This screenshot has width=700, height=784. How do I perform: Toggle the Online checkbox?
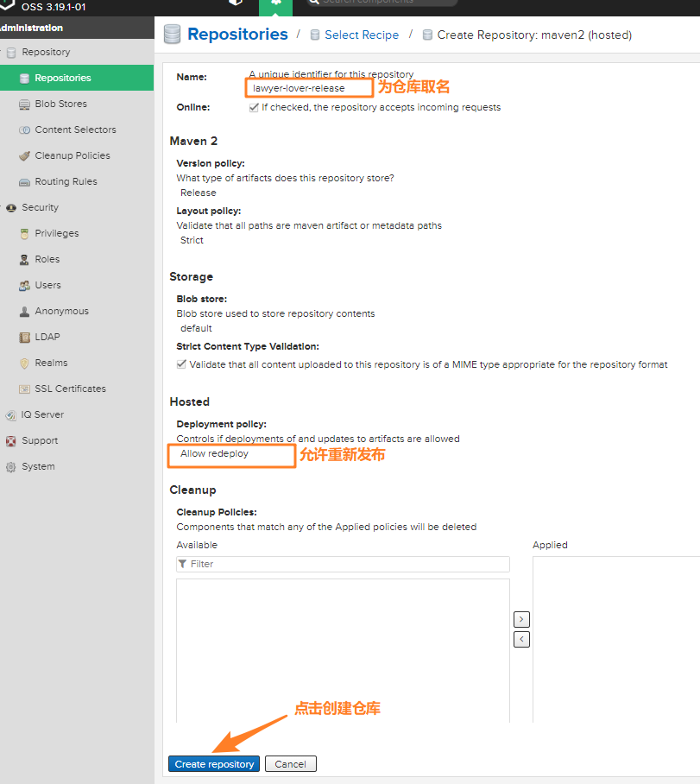coord(254,108)
